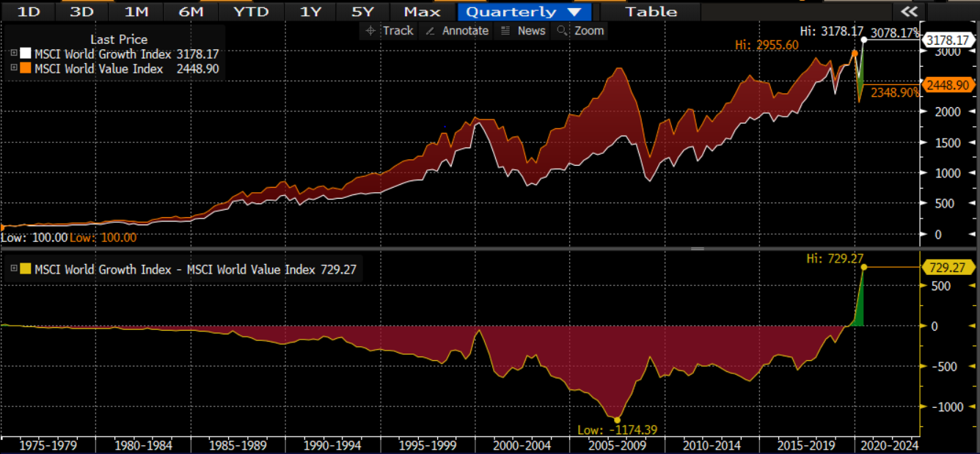Open the Quarterly periodicity dropdown
Viewport: 980px width, 454px height.
(x=524, y=11)
